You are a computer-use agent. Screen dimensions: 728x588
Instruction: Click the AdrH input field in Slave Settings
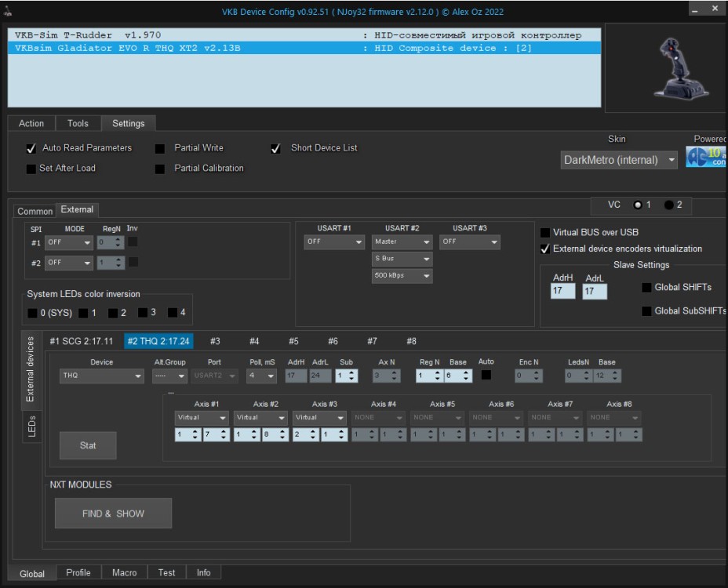[x=562, y=291]
